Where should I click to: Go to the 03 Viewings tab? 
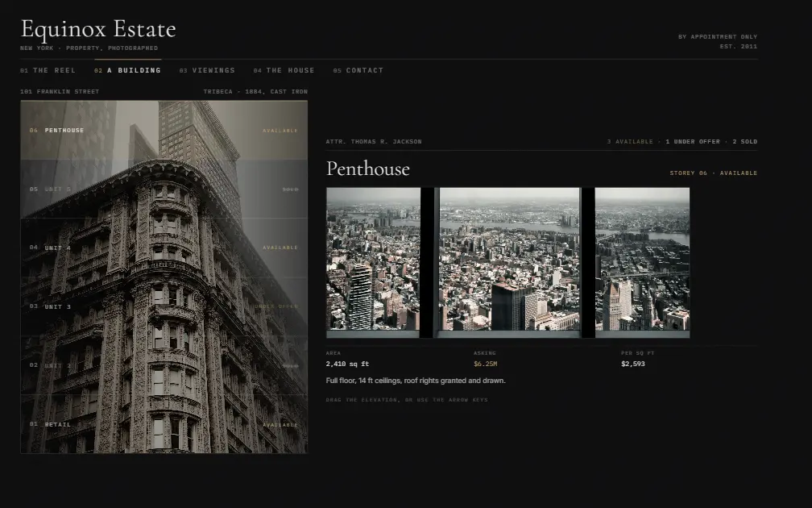(x=207, y=70)
